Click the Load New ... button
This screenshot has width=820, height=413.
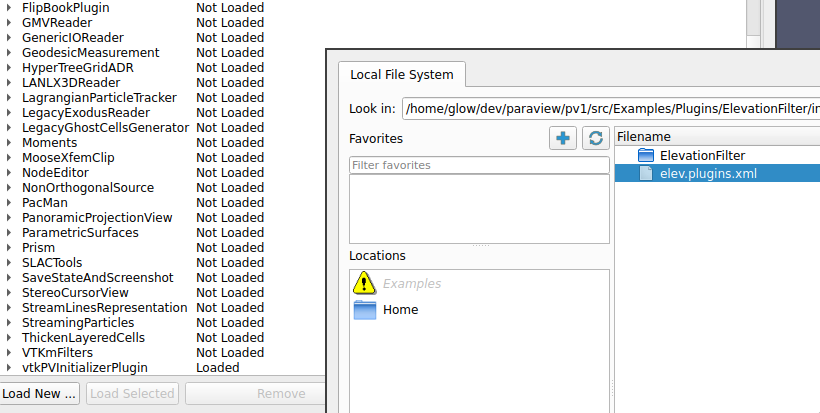(x=39, y=394)
